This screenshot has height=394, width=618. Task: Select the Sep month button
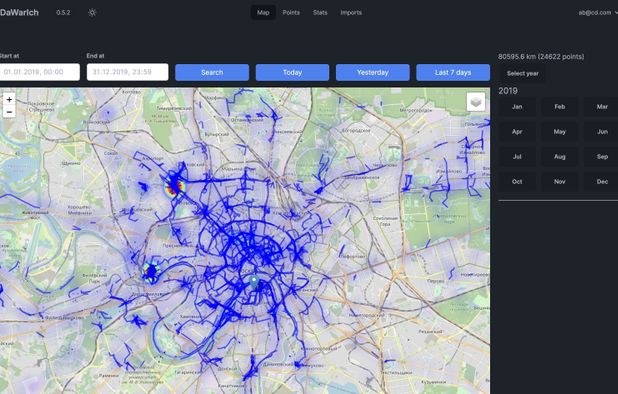(601, 157)
